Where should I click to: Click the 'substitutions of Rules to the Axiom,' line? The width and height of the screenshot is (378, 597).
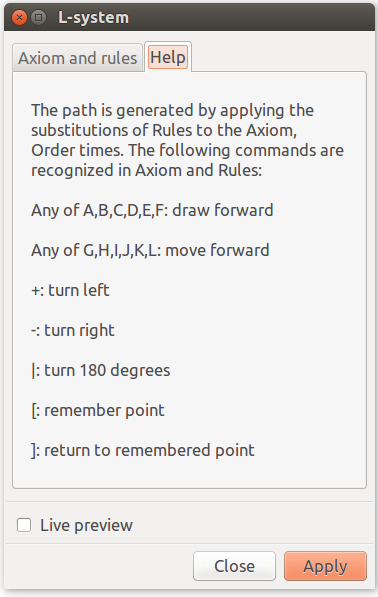click(164, 130)
